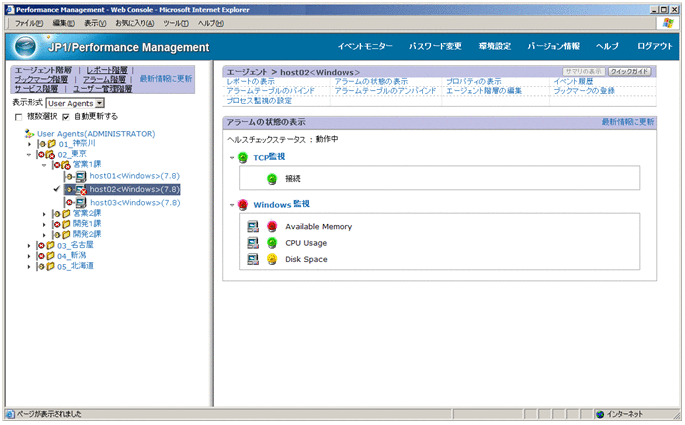Select host01<Windows>(7.8) in the tree
Image resolution: width=685 pixels, height=425 pixels.
pyautogui.click(x=135, y=176)
